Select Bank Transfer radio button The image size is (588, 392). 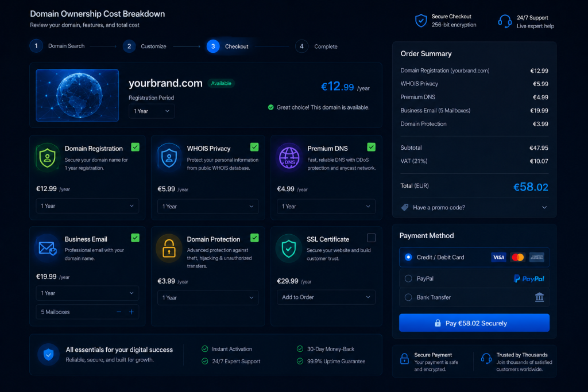[408, 297]
